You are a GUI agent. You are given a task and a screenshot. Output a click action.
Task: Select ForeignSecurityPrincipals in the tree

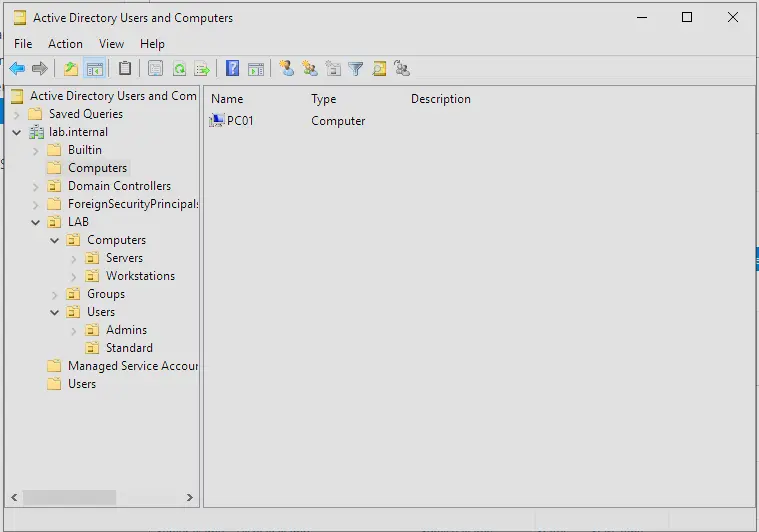tap(133, 204)
